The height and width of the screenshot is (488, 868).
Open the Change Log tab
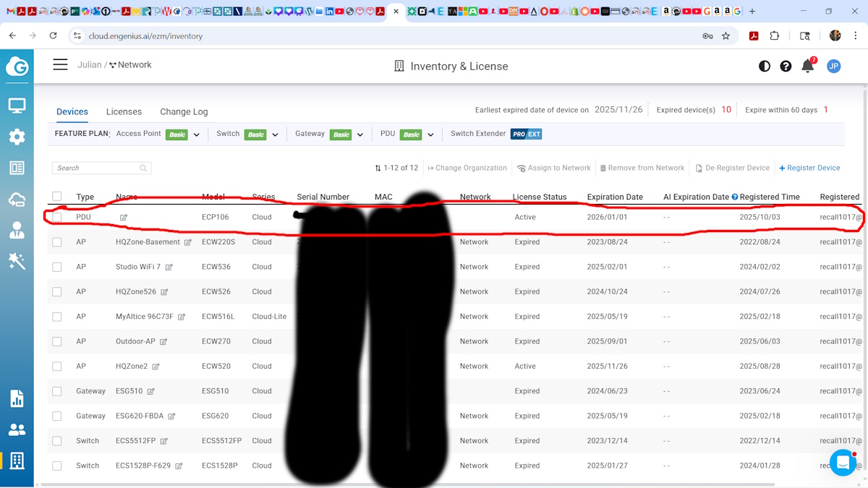click(x=184, y=111)
